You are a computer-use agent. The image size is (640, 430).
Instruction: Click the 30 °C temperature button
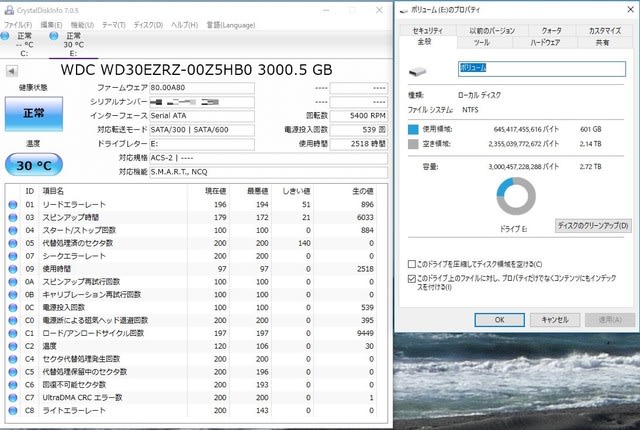coord(34,165)
